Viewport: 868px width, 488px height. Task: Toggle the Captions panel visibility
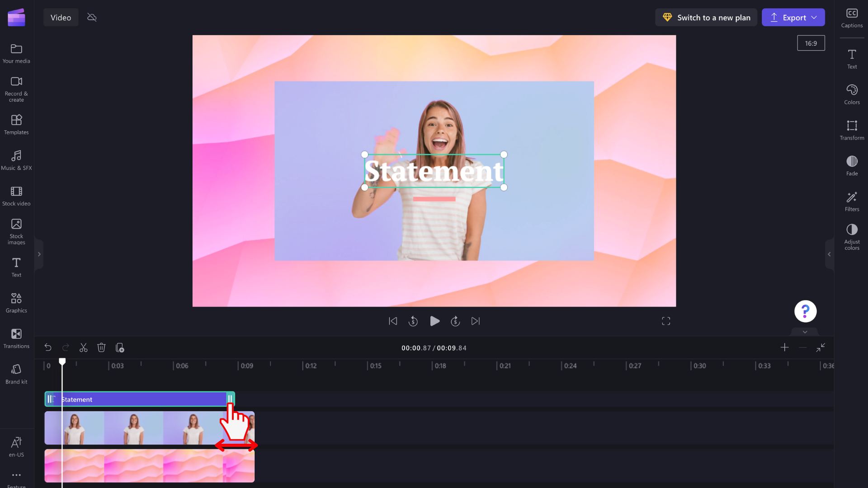point(852,17)
